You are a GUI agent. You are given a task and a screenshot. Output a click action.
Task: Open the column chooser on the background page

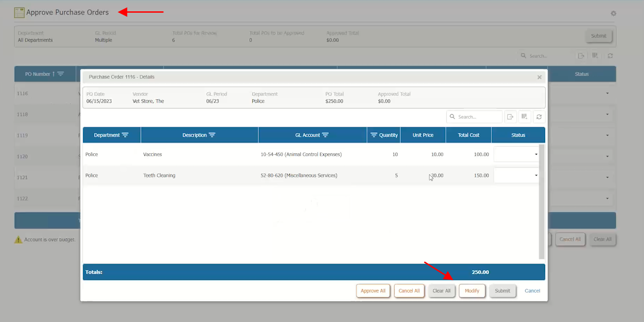tap(595, 56)
